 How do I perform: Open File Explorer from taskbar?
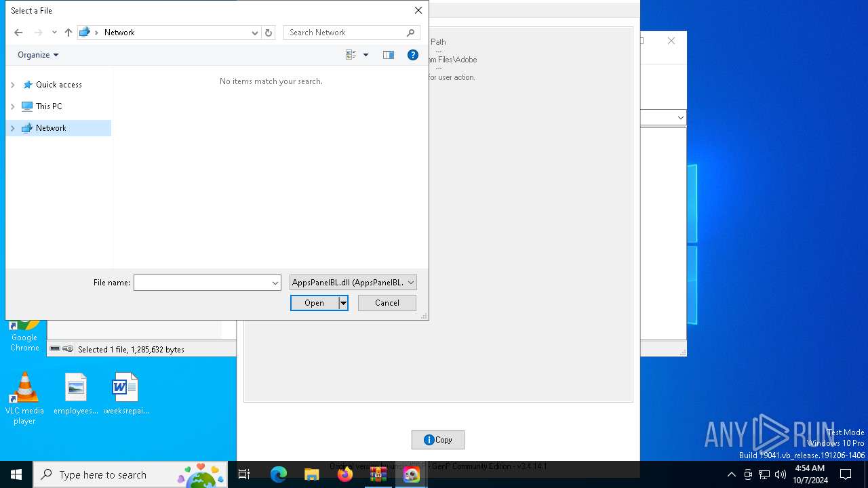coord(312,474)
